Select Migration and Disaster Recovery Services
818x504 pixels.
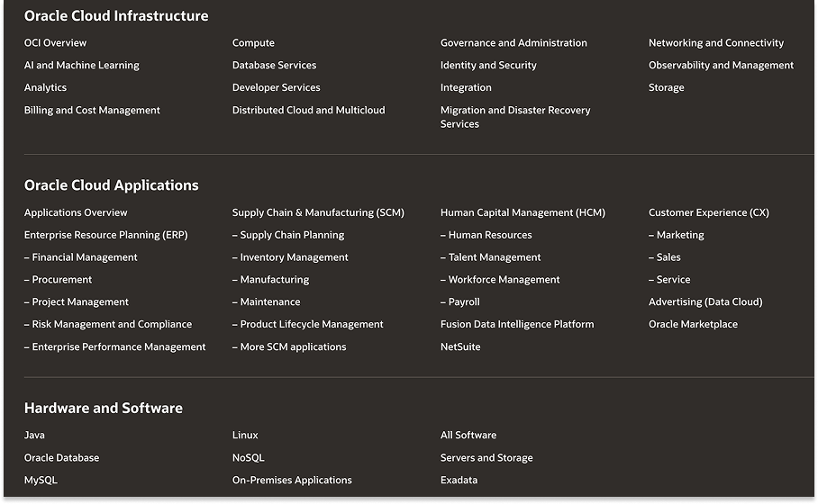515,117
